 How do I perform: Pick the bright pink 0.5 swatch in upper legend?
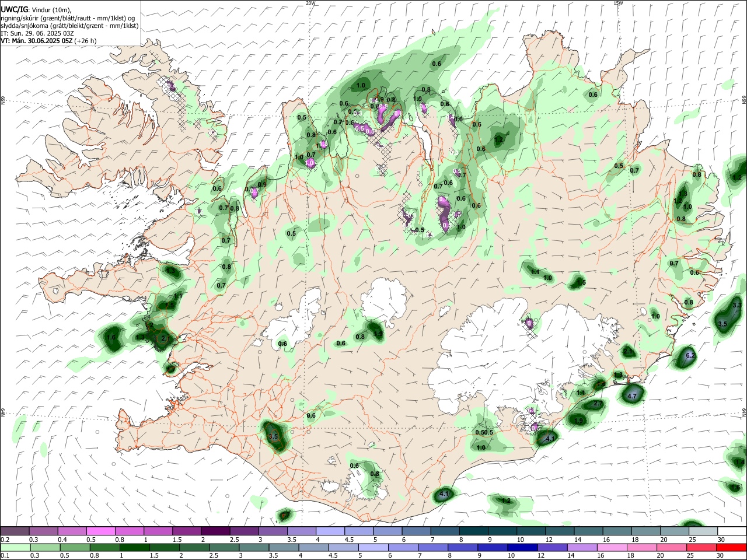pyautogui.click(x=101, y=531)
